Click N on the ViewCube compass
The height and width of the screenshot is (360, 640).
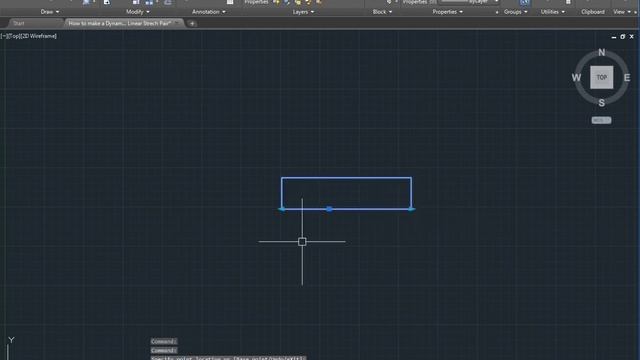click(x=602, y=52)
